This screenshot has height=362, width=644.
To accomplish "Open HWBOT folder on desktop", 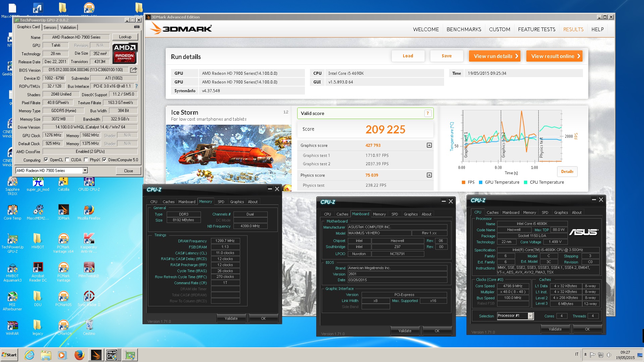I will click(38, 241).
